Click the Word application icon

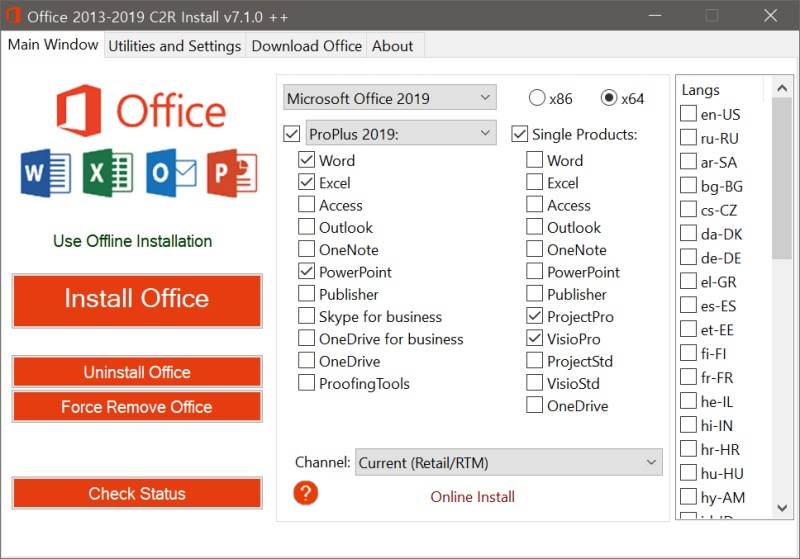click(45, 173)
